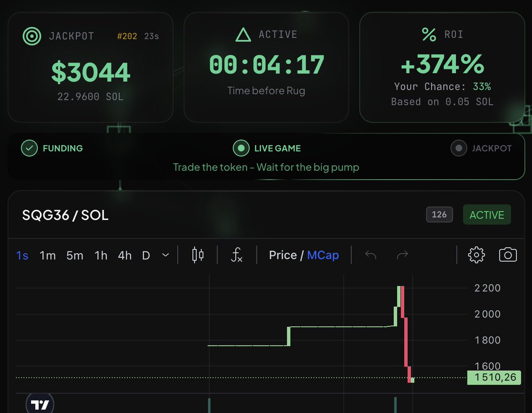The height and width of the screenshot is (413, 532).
Task: Select the LIVE GAME stage step
Action: [267, 149]
